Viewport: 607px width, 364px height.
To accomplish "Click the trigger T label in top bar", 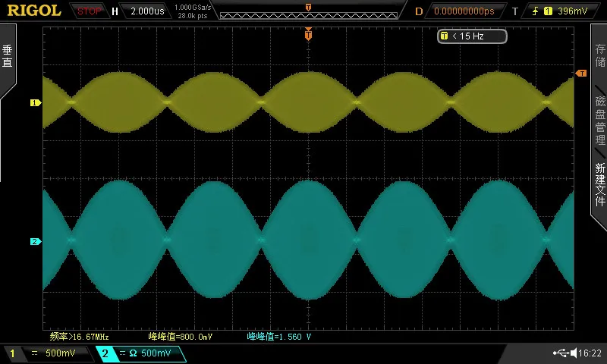I will (x=515, y=11).
